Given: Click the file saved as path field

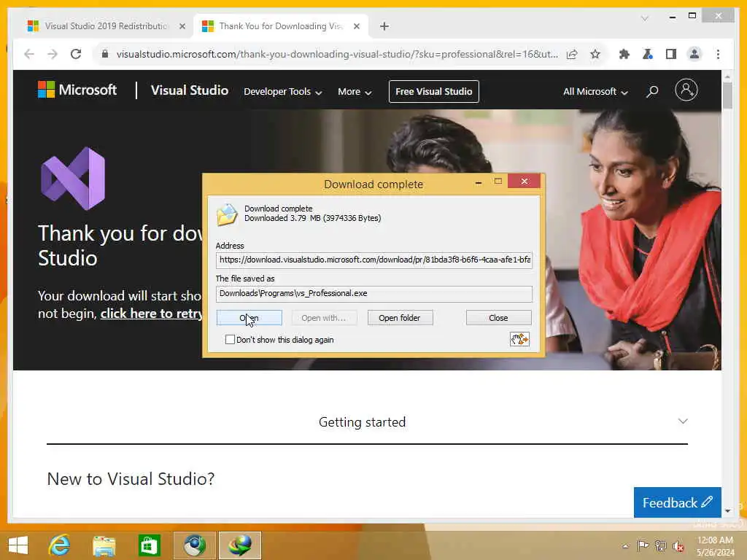Looking at the screenshot, I should click(x=374, y=294).
